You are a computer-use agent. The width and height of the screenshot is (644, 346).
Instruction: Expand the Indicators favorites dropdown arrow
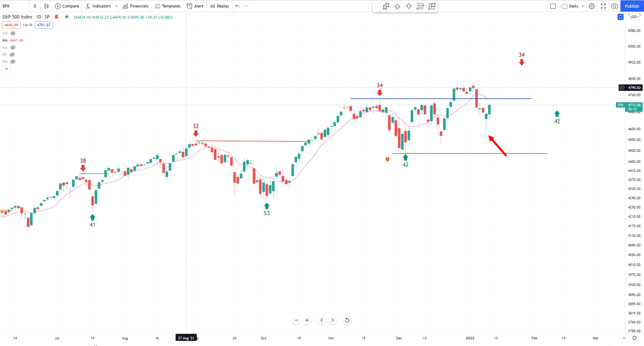pyautogui.click(x=116, y=6)
